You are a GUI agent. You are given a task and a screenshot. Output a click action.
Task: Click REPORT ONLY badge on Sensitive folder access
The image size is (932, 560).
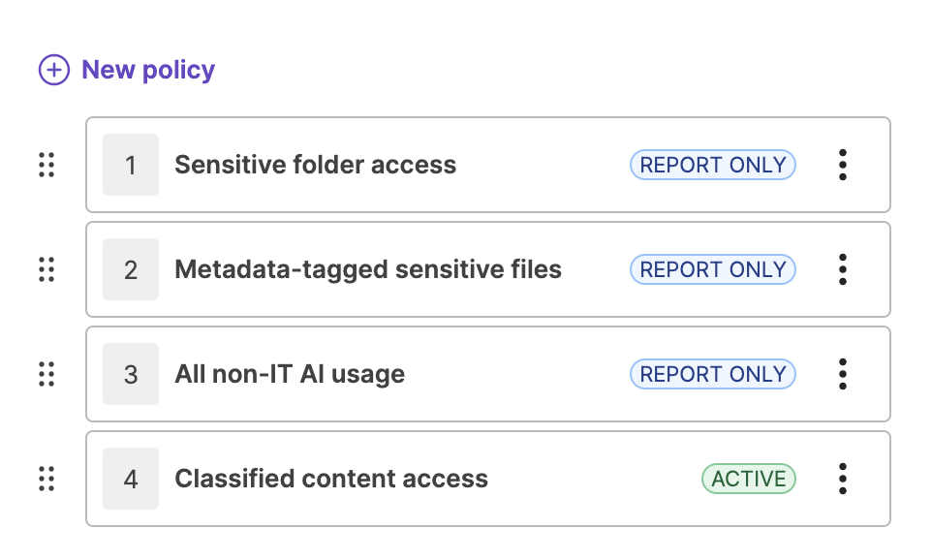click(712, 165)
